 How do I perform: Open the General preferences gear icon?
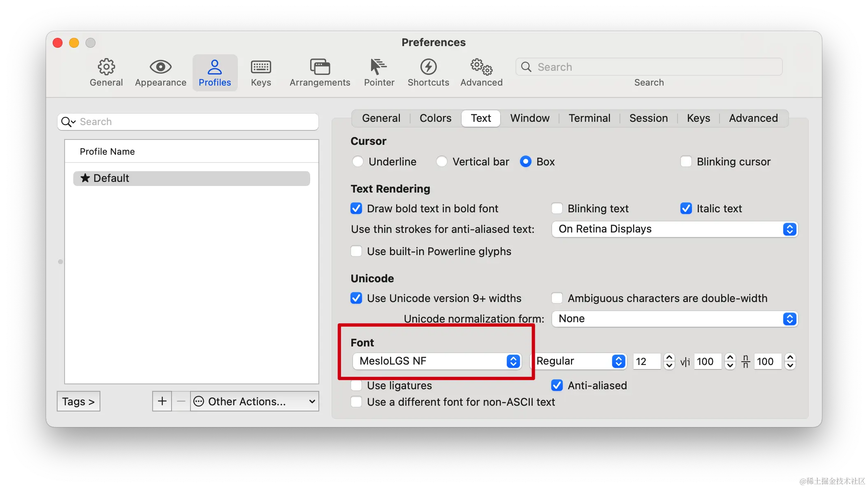point(106,67)
